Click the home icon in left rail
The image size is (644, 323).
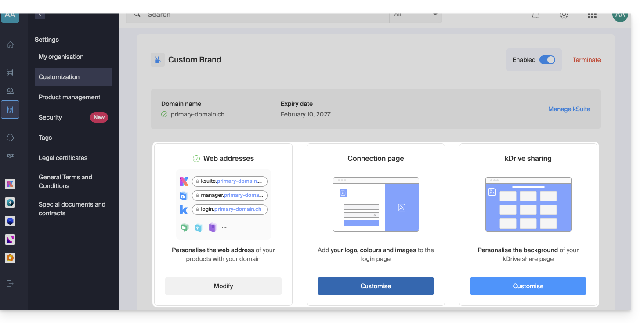coord(10,44)
